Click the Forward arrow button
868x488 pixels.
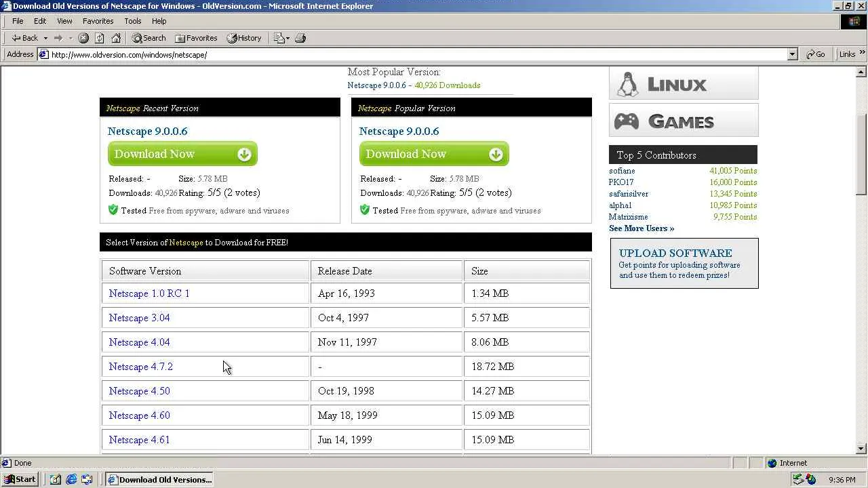(58, 38)
